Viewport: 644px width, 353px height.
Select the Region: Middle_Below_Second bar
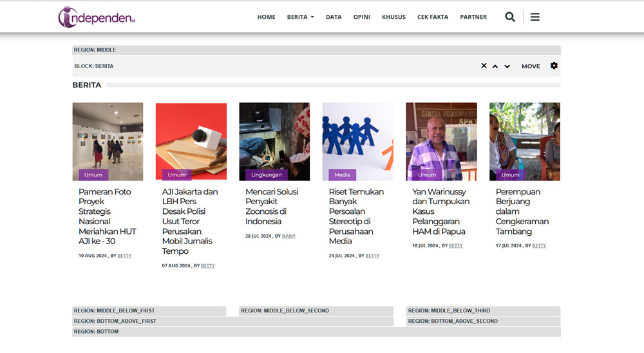point(316,310)
